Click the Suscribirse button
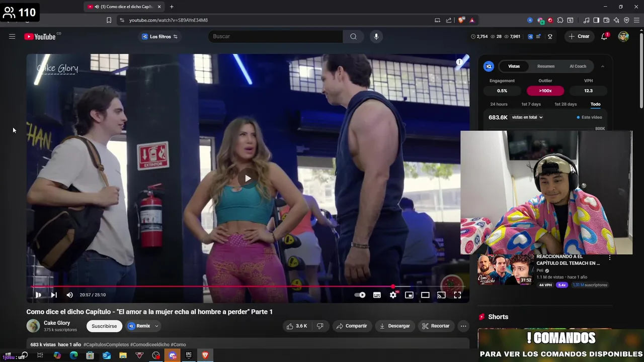 (104, 326)
